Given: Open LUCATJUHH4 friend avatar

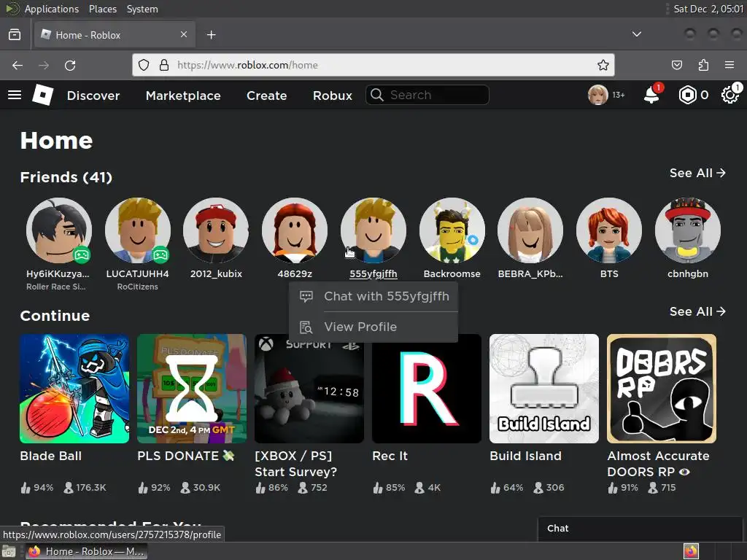Looking at the screenshot, I should point(138,230).
